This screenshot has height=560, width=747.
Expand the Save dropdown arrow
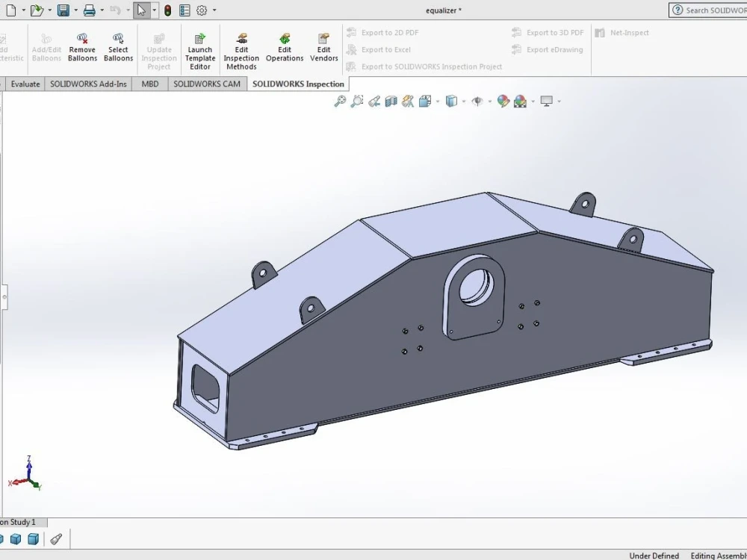pos(75,10)
